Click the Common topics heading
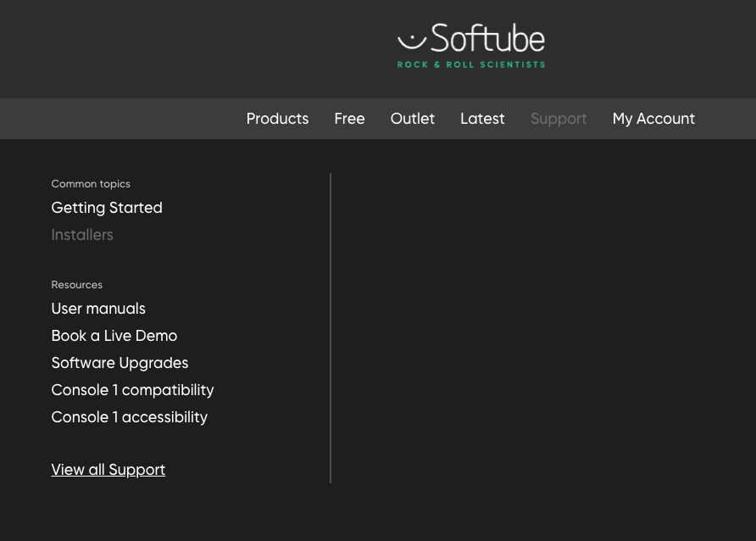 coord(91,184)
